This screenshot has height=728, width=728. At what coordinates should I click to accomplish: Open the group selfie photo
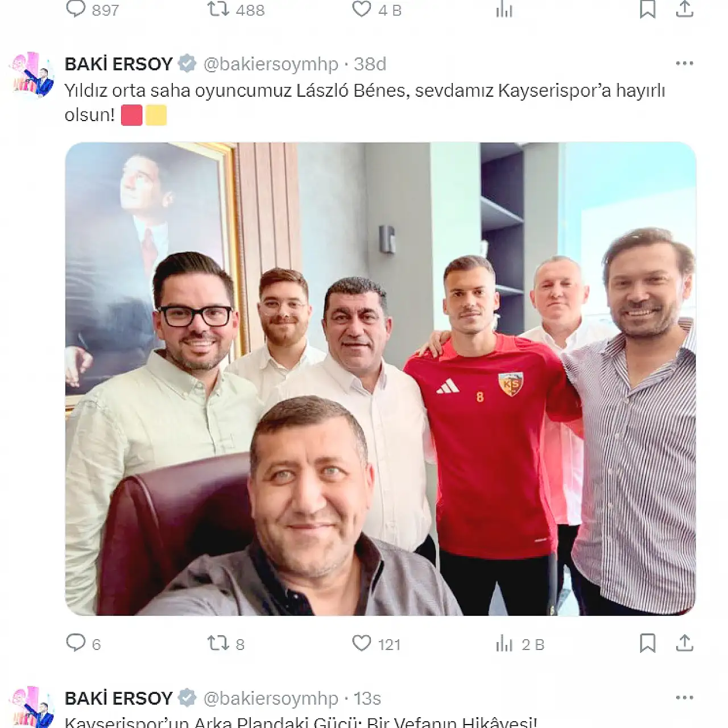380,379
